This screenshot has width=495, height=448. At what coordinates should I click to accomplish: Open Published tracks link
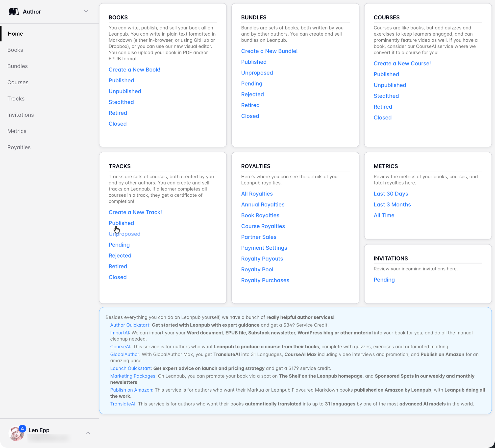121,223
